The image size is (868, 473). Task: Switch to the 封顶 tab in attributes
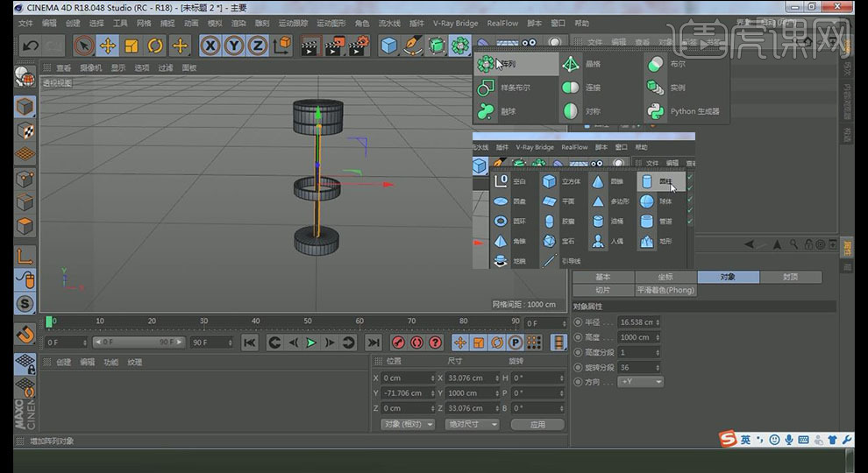tap(791, 277)
